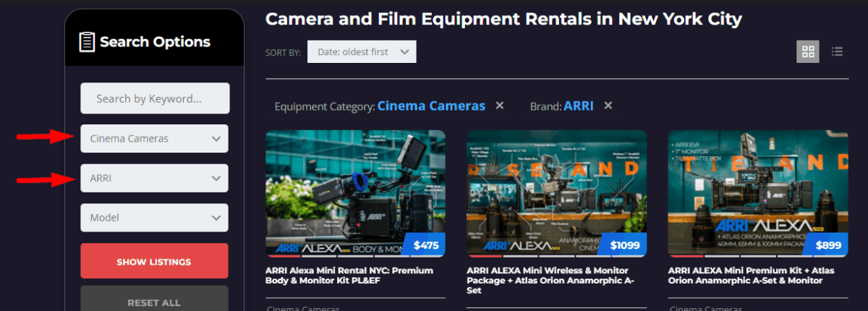Viewport: 868px width, 311px height.
Task: Open the Model dropdown
Action: (154, 218)
